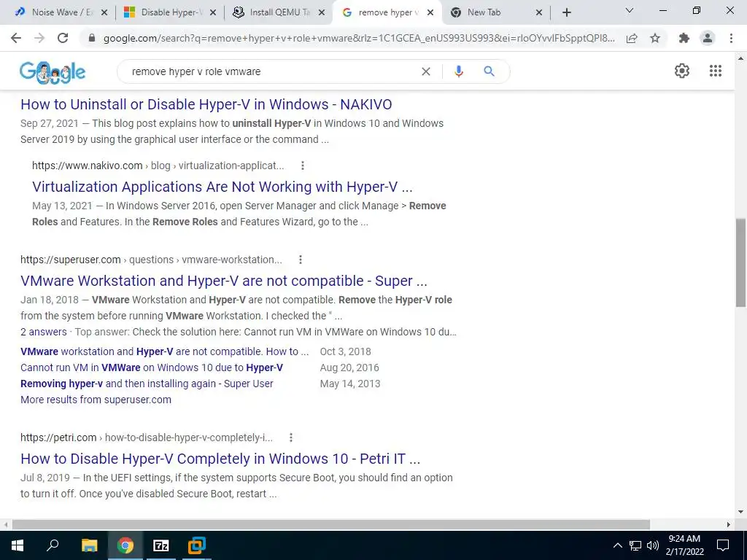
Task: Click the address bar URL
Action: point(359,38)
